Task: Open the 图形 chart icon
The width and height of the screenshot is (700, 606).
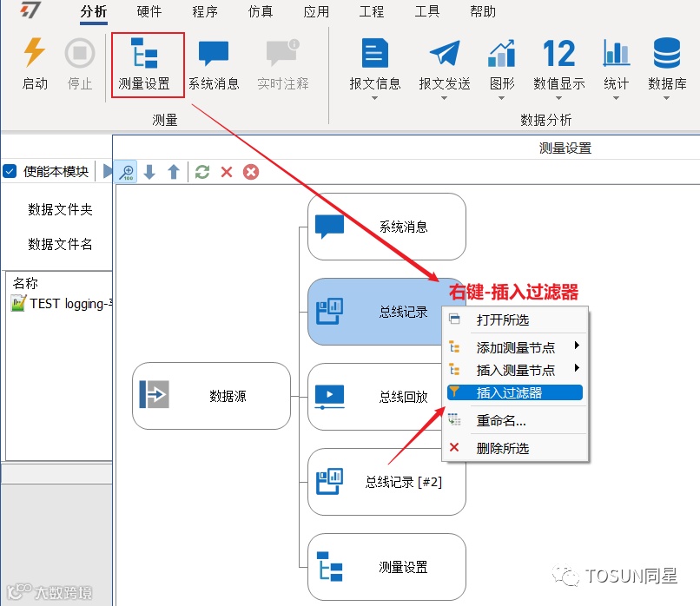Action: coord(502,53)
